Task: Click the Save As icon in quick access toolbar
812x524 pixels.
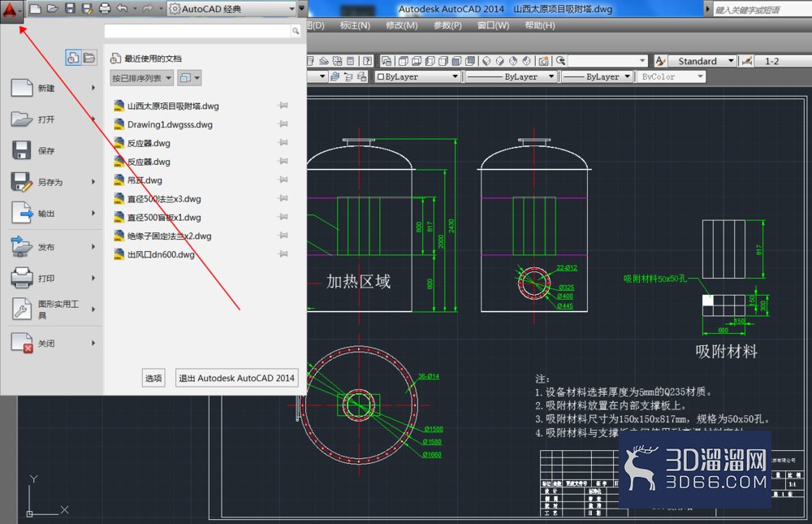Action: tap(87, 9)
